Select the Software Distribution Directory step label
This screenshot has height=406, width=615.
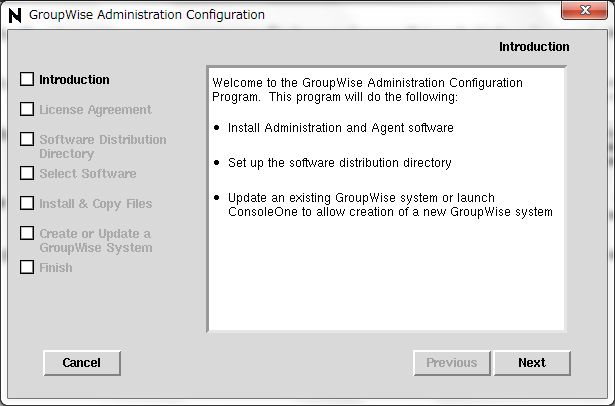pos(103,146)
